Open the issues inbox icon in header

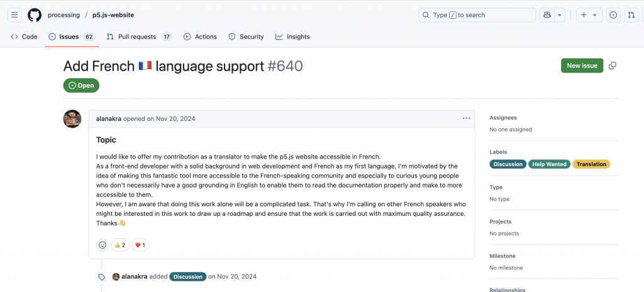click(x=613, y=15)
